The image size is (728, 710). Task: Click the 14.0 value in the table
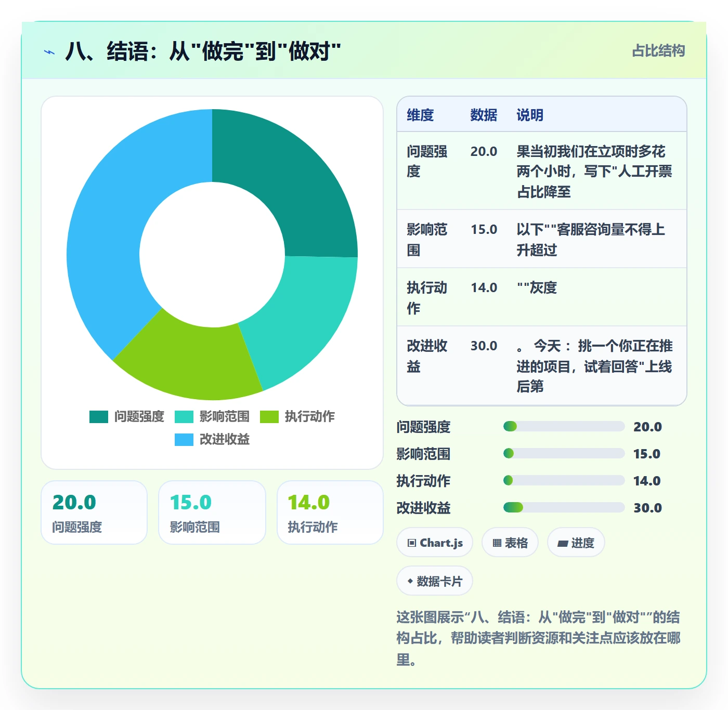(484, 287)
